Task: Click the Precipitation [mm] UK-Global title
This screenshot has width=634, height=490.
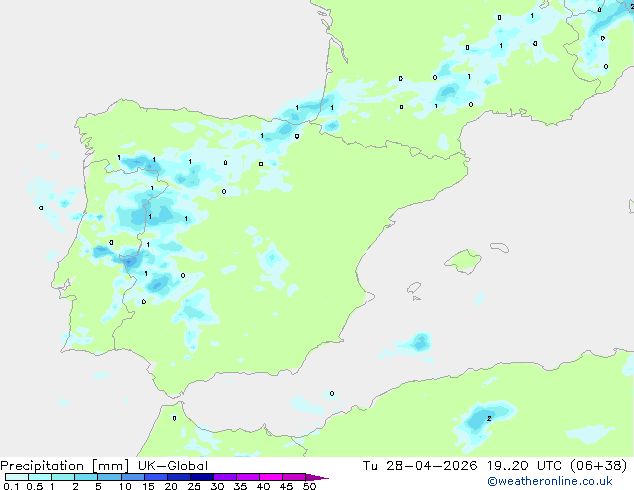Action: click(x=104, y=466)
